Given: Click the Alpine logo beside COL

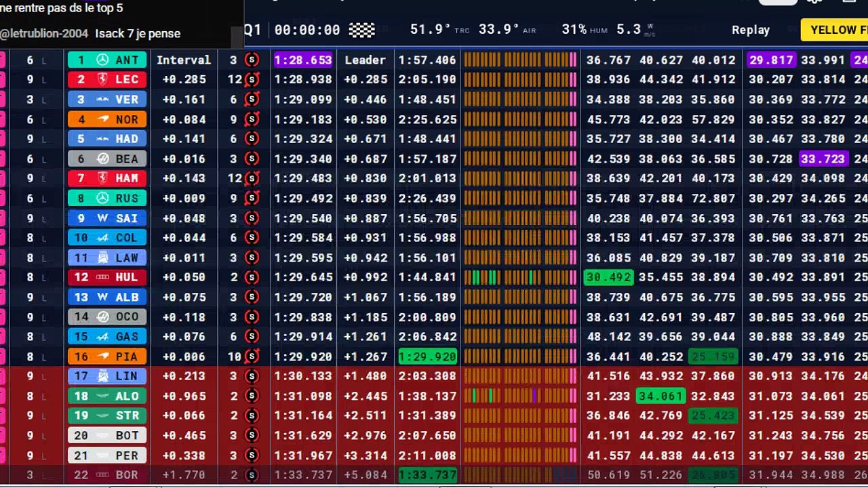Looking at the screenshot, I should tap(103, 239).
